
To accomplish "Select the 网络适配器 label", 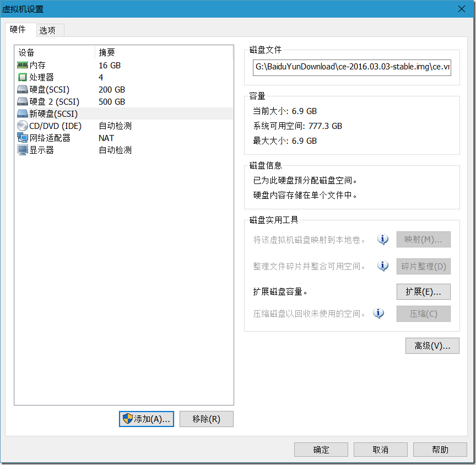I will coord(50,138).
